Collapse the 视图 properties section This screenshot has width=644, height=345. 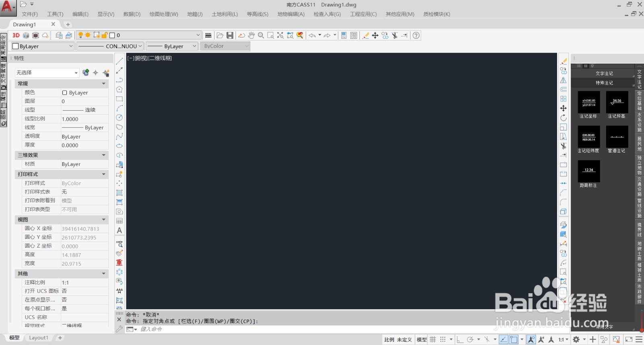coord(104,220)
